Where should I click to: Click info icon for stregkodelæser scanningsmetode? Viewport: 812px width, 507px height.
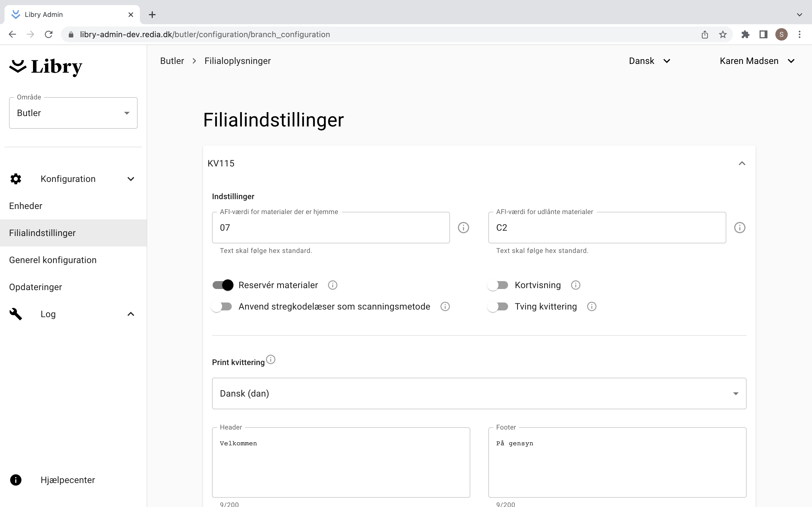[x=445, y=306]
